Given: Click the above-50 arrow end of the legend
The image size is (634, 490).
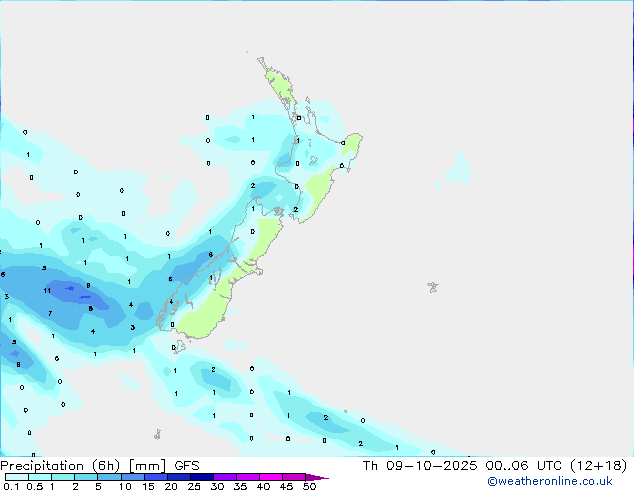Looking at the screenshot, I should tap(316, 477).
